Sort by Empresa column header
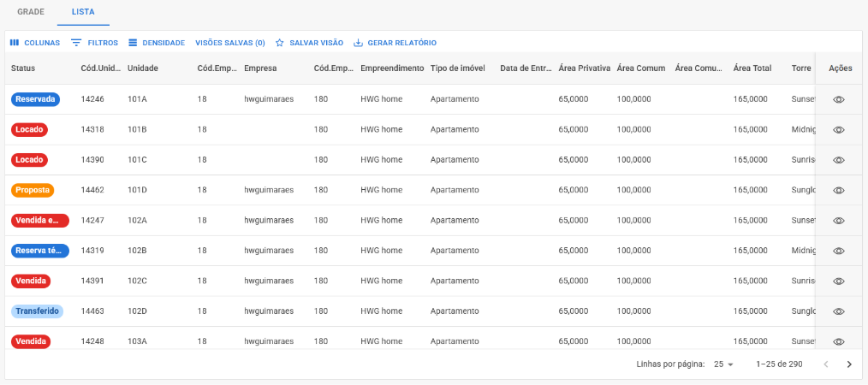This screenshot has height=385, width=868. pos(260,68)
